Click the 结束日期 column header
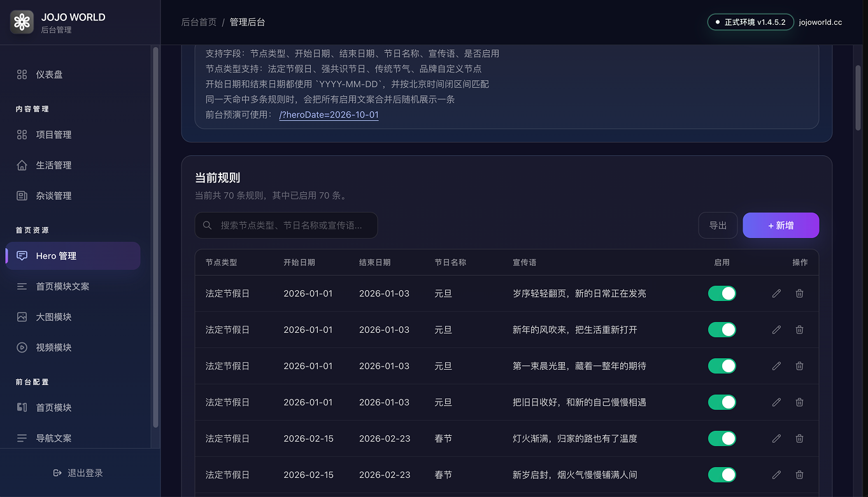 (x=374, y=262)
